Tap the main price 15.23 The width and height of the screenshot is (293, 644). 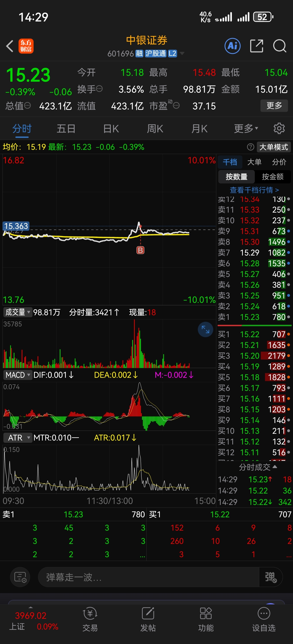[28, 75]
